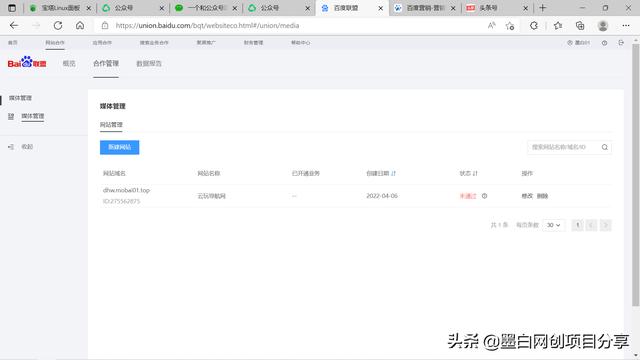Open favorites list icon
Screen dimensions: 640x360
click(x=558, y=25)
